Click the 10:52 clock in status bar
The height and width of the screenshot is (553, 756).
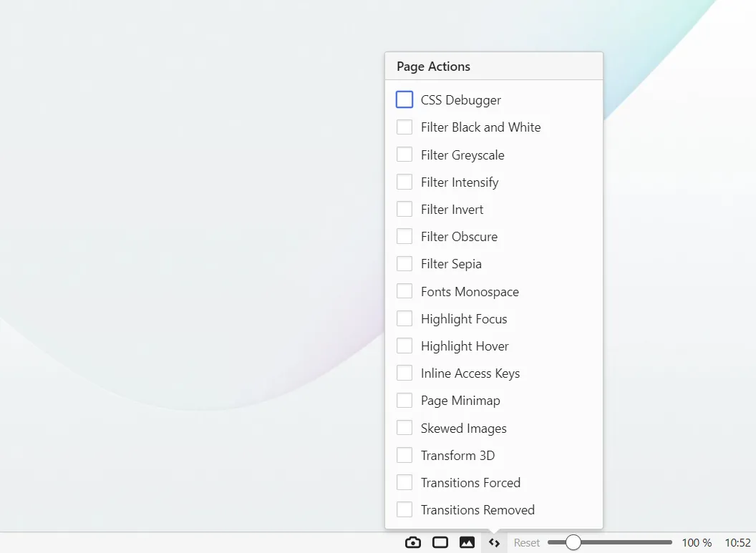click(x=737, y=542)
